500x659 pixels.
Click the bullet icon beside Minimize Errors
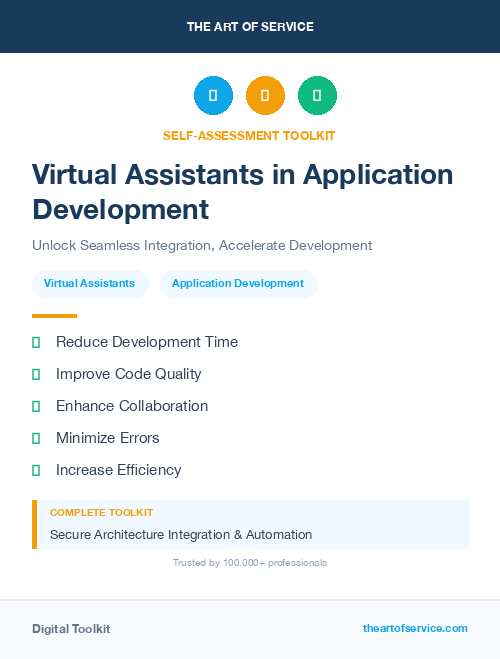(x=36, y=438)
